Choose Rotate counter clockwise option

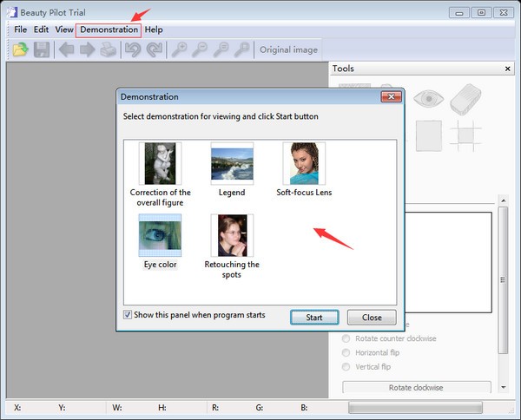pos(347,338)
